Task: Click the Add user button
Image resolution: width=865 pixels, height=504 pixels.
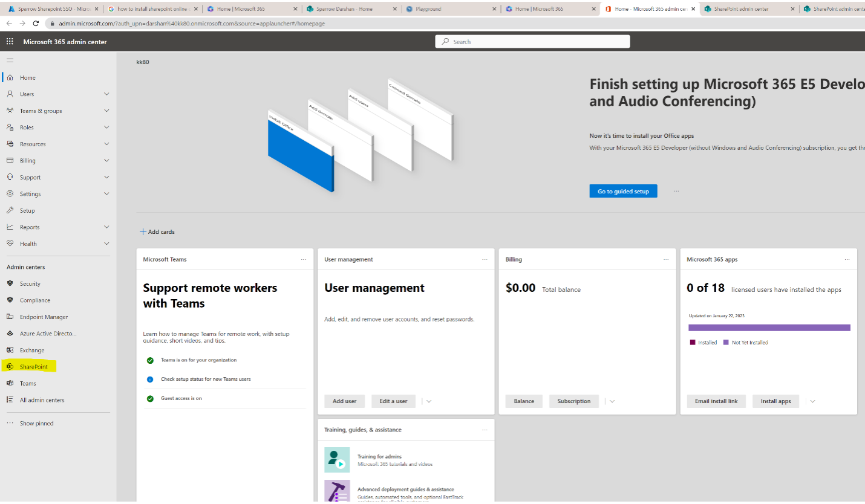Action: point(344,401)
